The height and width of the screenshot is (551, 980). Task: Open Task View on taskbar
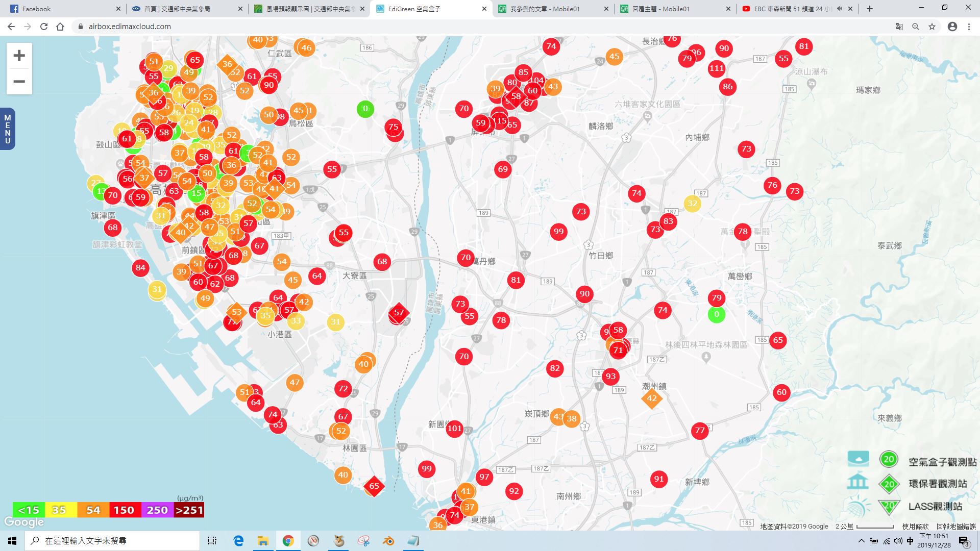point(212,541)
